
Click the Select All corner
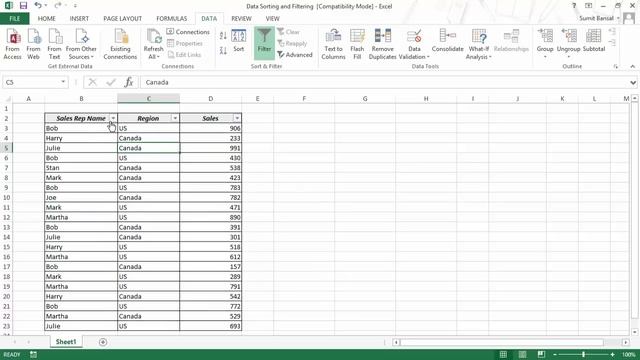click(7, 99)
